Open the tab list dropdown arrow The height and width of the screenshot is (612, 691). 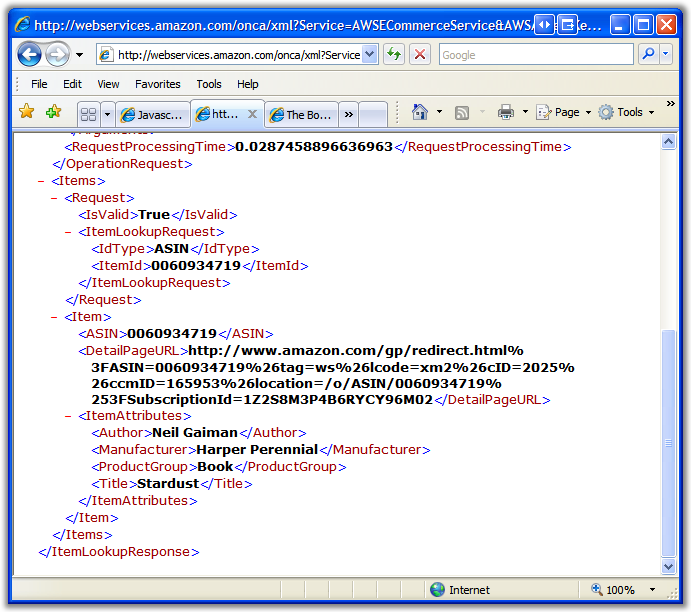(108, 115)
